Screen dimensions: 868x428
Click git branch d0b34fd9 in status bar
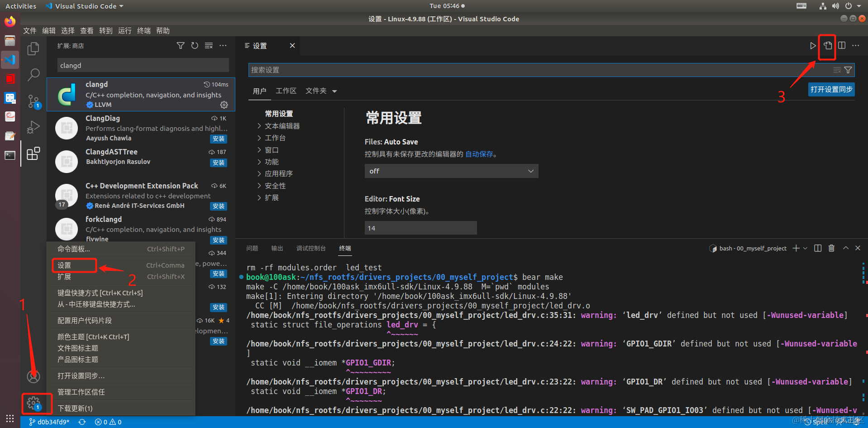[49, 422]
